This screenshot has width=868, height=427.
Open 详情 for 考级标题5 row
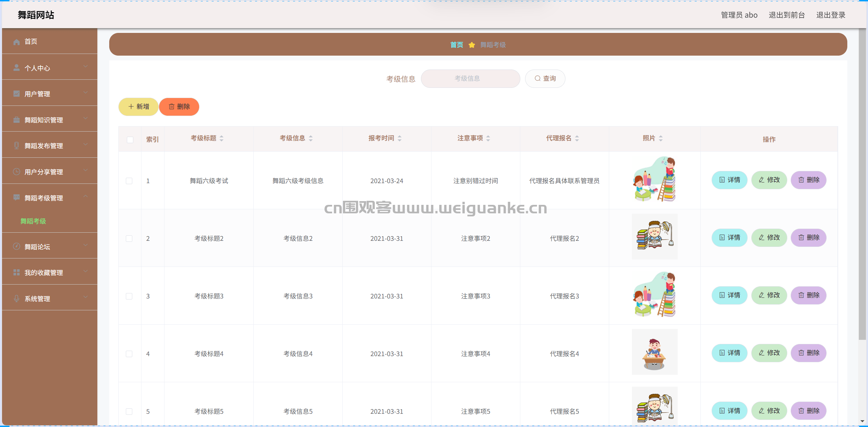(x=730, y=411)
